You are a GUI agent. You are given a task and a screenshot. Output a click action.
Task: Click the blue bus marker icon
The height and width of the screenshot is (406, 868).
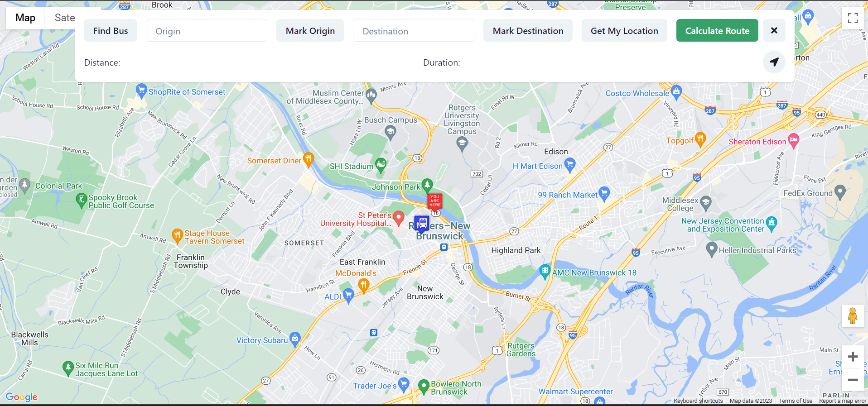click(422, 223)
